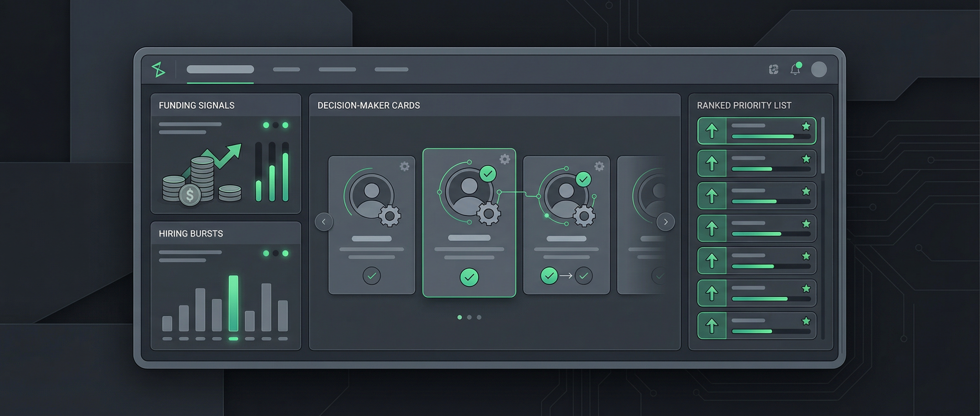Open the second menu item in the top bar

tap(287, 69)
